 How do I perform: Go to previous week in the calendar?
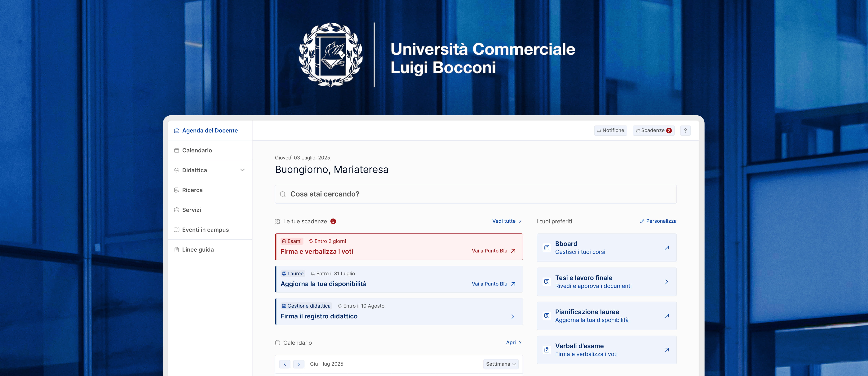pos(285,364)
